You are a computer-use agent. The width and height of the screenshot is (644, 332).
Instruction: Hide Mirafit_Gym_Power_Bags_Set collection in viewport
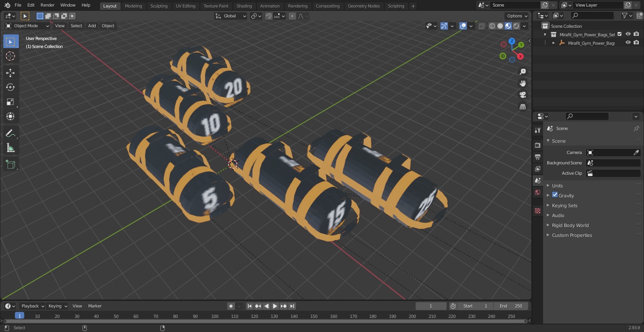point(628,34)
